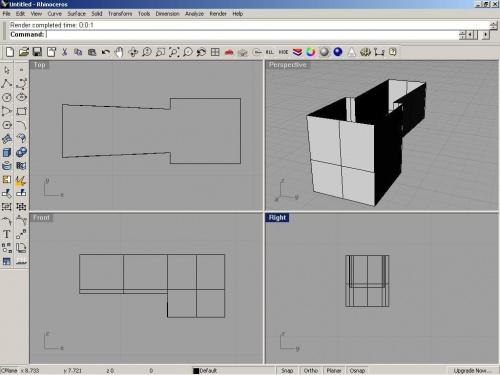Select the Pan hand tool
The width and height of the screenshot is (500, 375).
[119, 52]
